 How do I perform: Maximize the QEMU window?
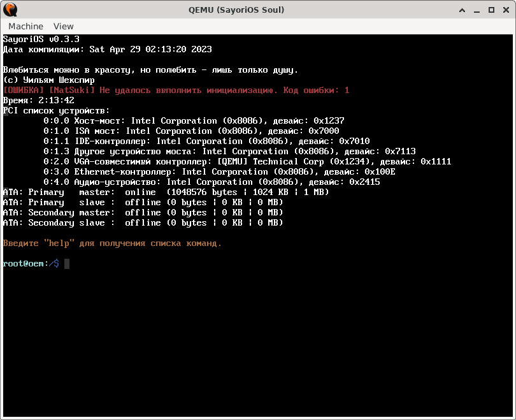pos(491,10)
